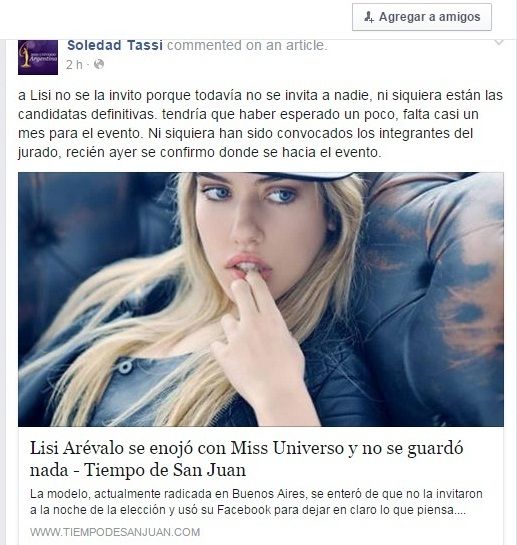
Task: Open the WWW.TIEMPODESANJUAN.COM source link
Action: click(x=115, y=532)
